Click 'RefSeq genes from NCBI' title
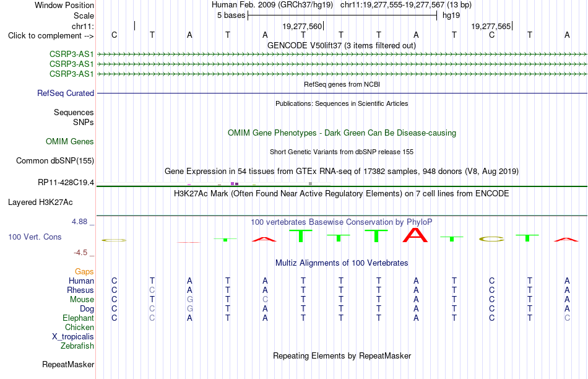The image size is (588, 379). 342,84
